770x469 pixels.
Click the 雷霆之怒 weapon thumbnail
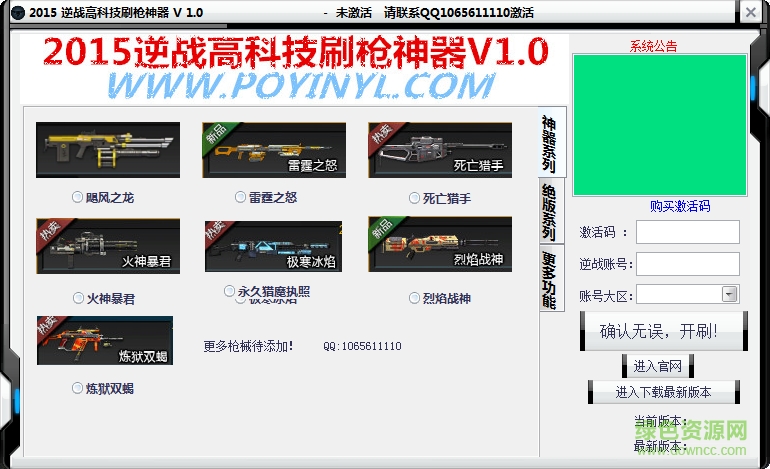274,150
